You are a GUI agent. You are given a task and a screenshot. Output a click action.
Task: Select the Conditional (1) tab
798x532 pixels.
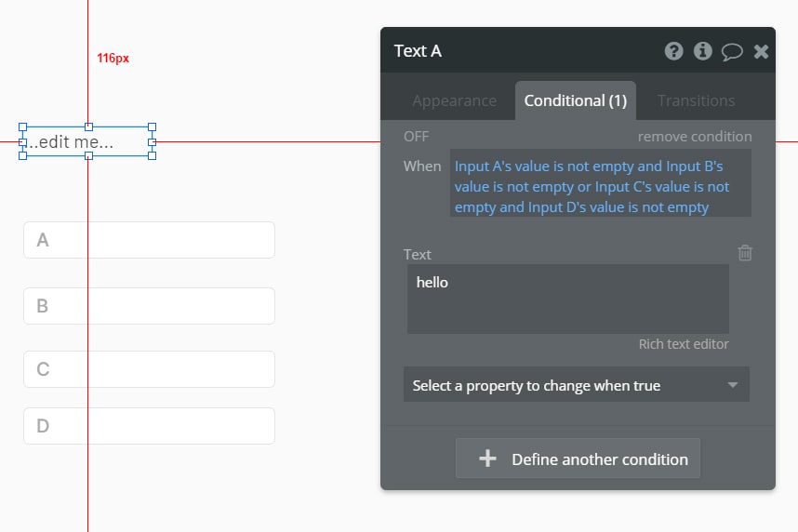click(x=576, y=100)
